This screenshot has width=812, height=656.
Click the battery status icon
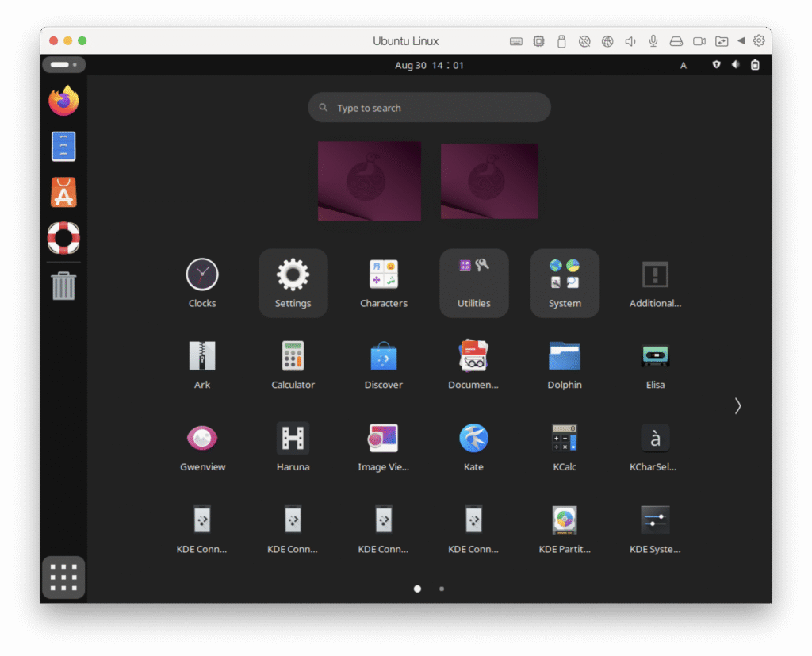tap(755, 65)
